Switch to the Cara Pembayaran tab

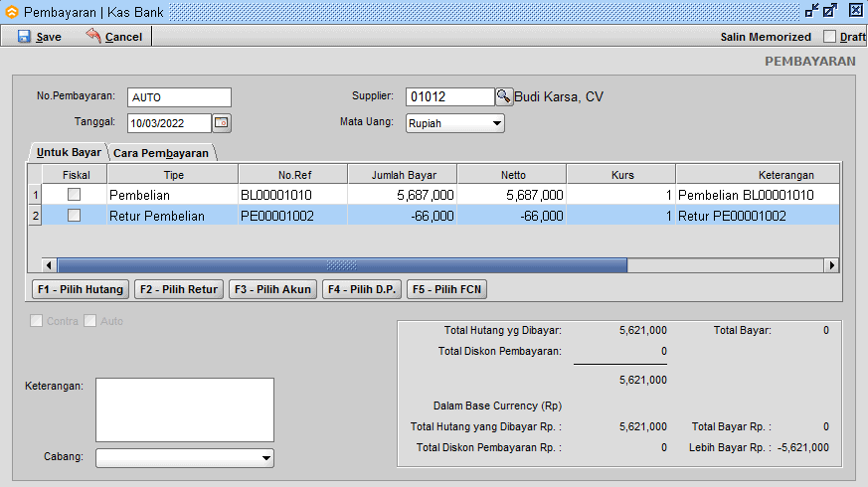tap(161, 153)
